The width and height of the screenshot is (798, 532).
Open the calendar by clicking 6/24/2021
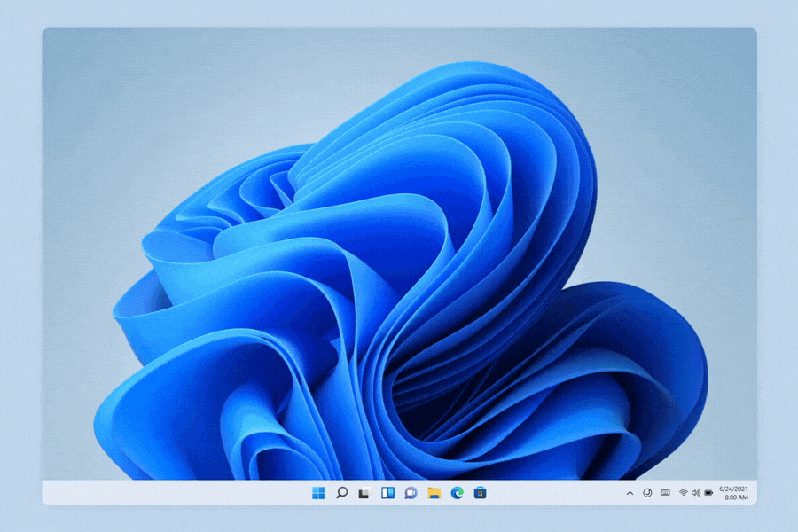[733, 490]
